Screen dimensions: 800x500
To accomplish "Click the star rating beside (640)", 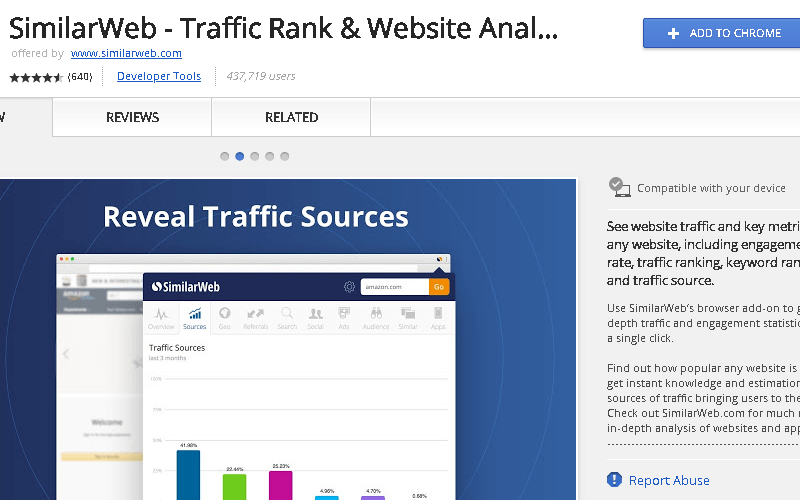I will click(x=36, y=78).
